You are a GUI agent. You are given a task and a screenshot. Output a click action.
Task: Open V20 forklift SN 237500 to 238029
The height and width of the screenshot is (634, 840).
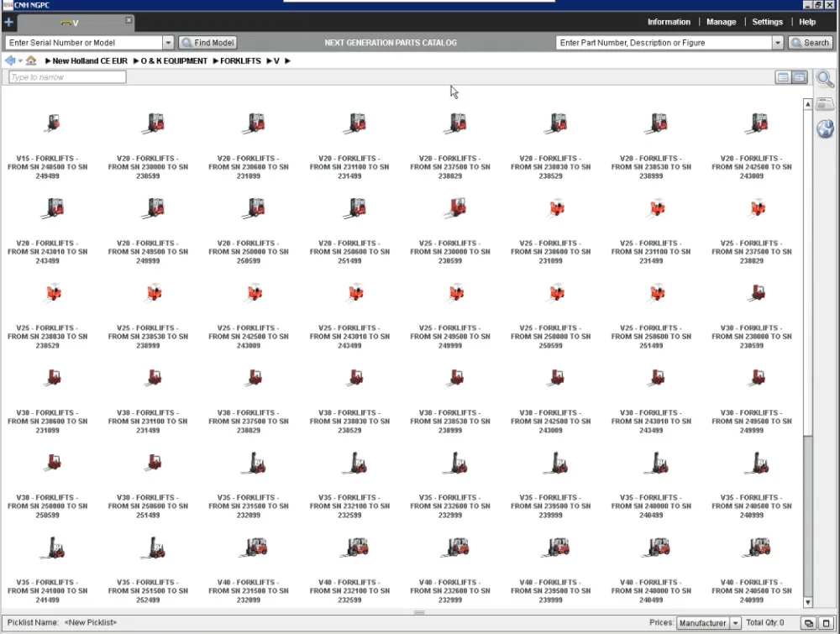tap(450, 144)
